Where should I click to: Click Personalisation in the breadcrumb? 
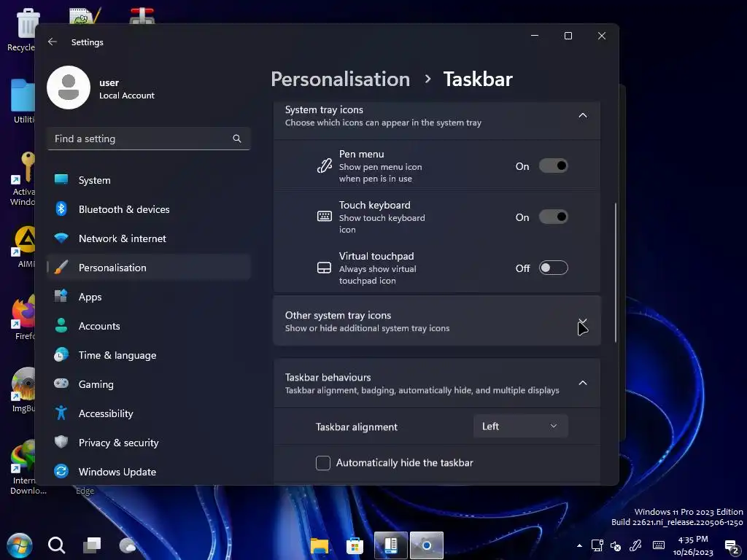(x=340, y=79)
